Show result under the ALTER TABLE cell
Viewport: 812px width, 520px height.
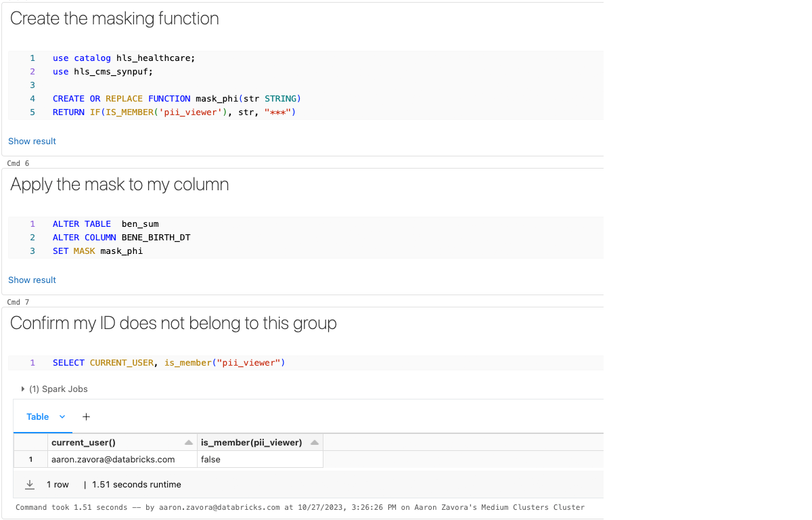pyautogui.click(x=32, y=280)
